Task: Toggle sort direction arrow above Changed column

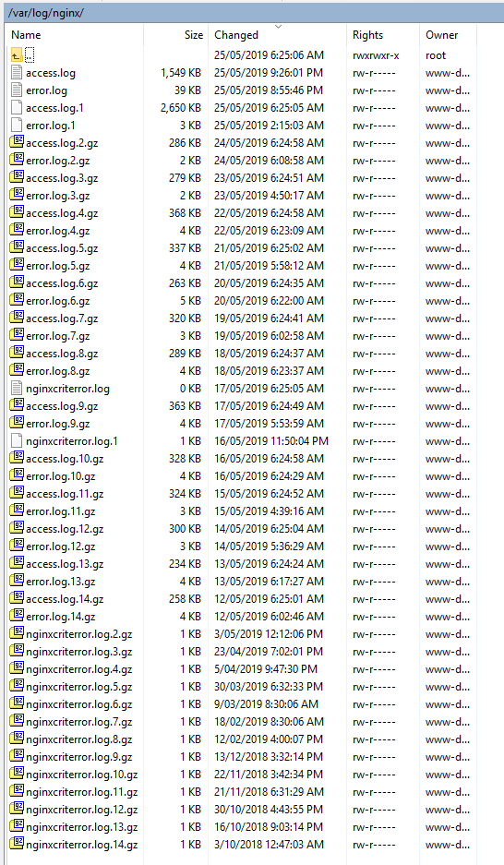Action: tap(279, 27)
